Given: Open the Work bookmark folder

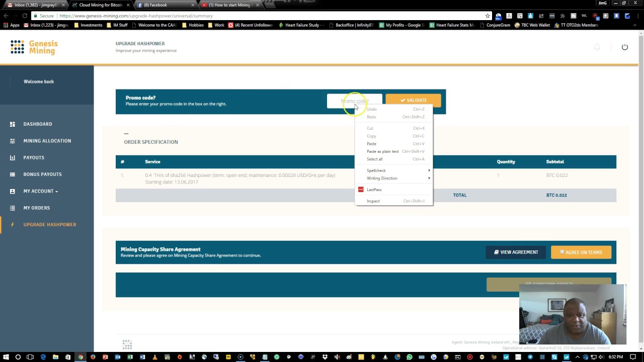Looking at the screenshot, I should click(x=215, y=25).
